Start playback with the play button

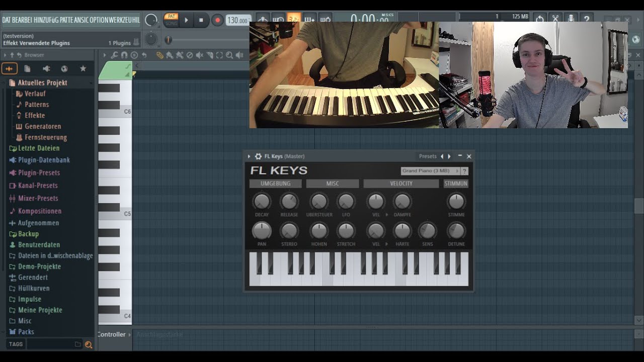click(186, 20)
